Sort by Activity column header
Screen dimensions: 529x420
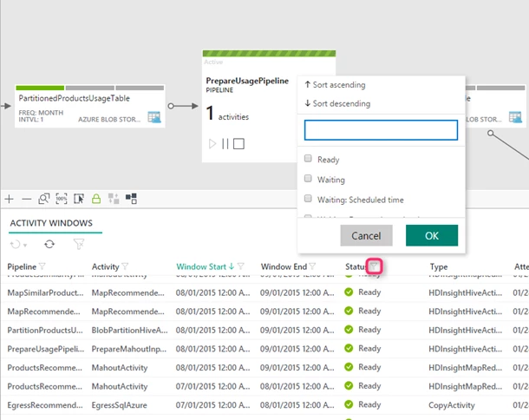tap(105, 266)
